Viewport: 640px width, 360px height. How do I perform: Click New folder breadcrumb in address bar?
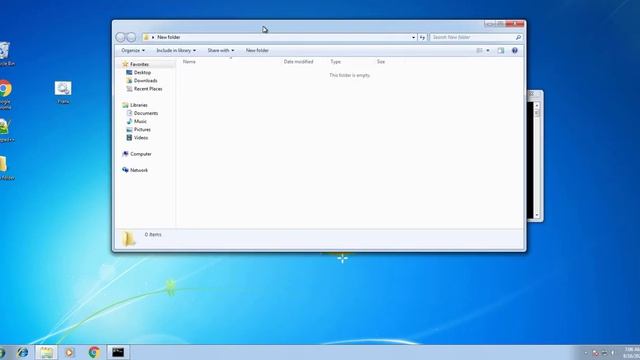point(169,37)
